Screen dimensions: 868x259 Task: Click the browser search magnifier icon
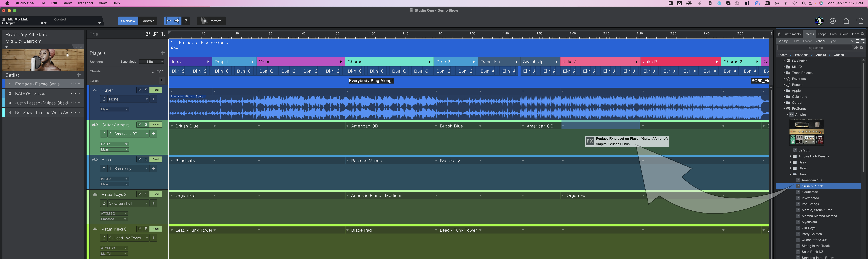pyautogui.click(x=863, y=34)
